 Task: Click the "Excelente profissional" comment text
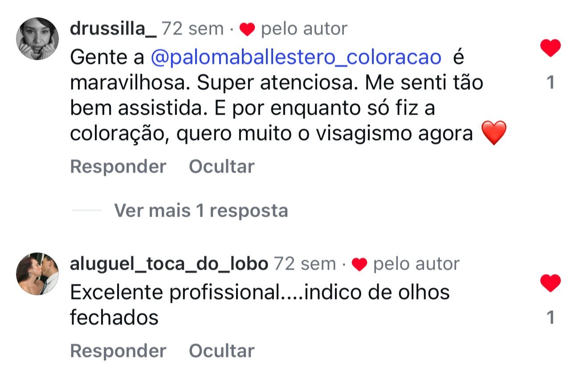[260, 292]
